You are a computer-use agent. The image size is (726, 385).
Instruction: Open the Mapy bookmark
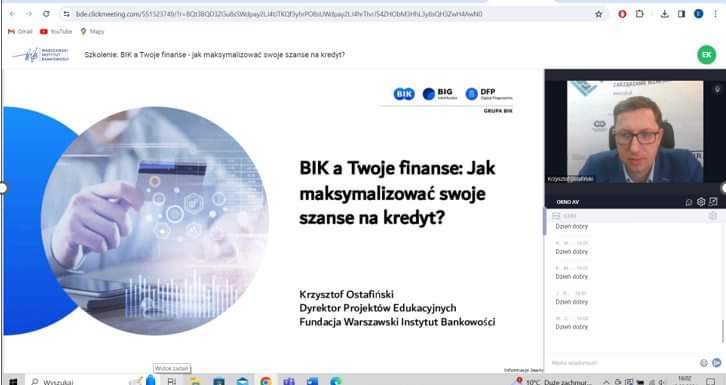(92, 31)
